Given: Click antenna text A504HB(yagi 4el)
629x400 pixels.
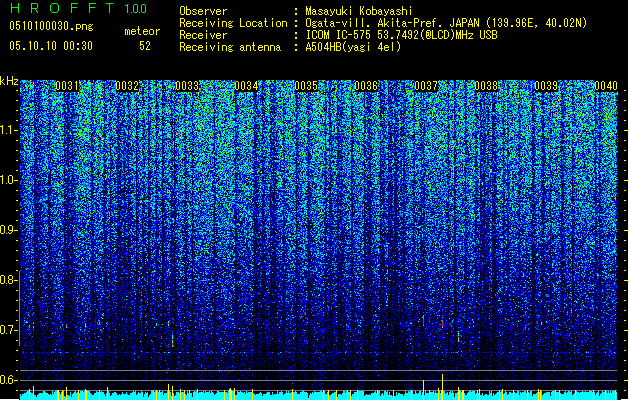Looking at the screenshot, I should click(353, 47).
